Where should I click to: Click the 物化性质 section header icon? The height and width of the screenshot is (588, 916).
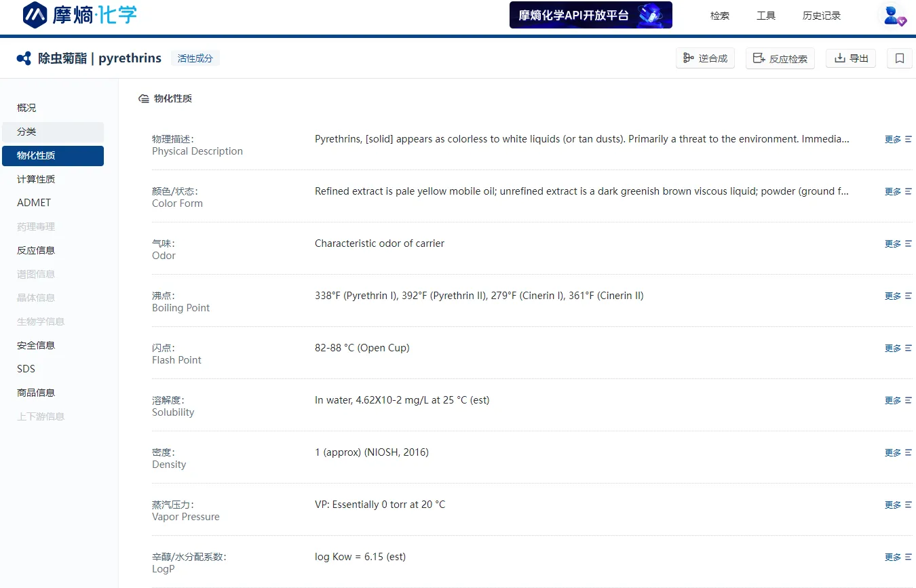click(144, 98)
